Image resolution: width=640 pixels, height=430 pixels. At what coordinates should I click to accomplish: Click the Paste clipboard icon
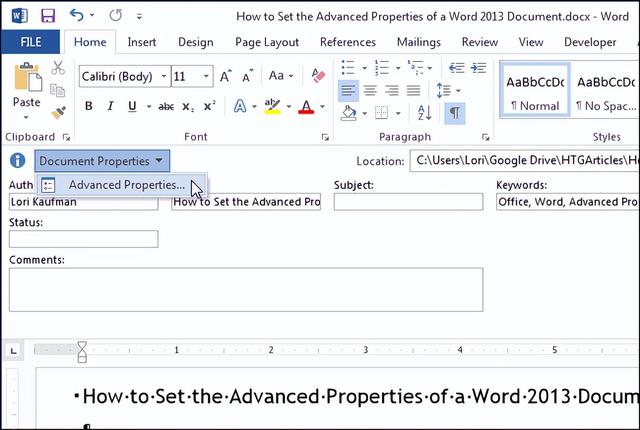[x=27, y=77]
